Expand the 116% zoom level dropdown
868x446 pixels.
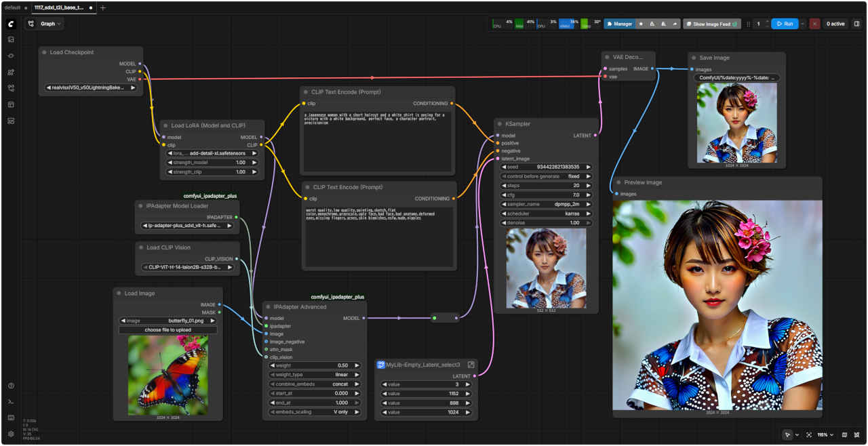[x=825, y=434]
